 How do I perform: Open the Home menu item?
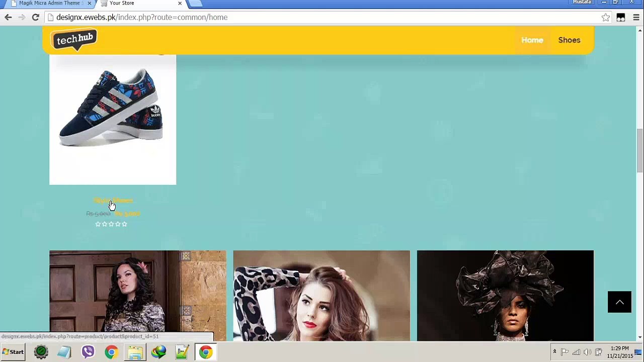tap(532, 40)
